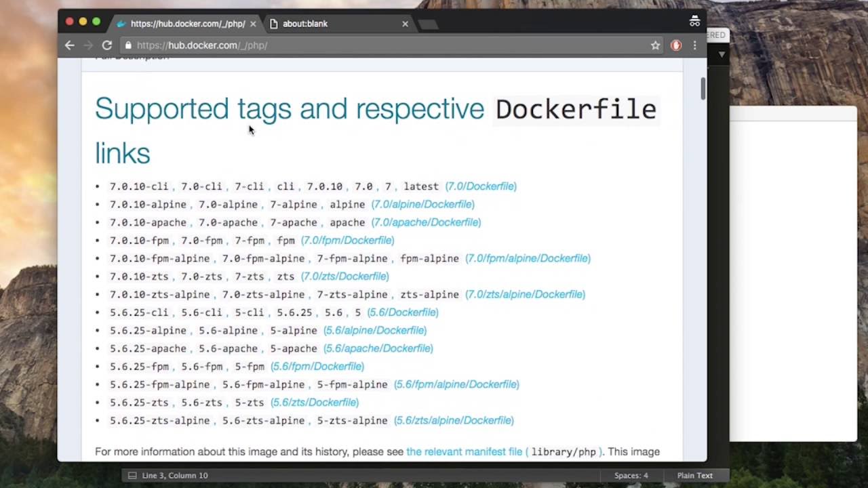Click the '7.0.10-cli' tag text
The image size is (868, 488).
click(x=139, y=186)
